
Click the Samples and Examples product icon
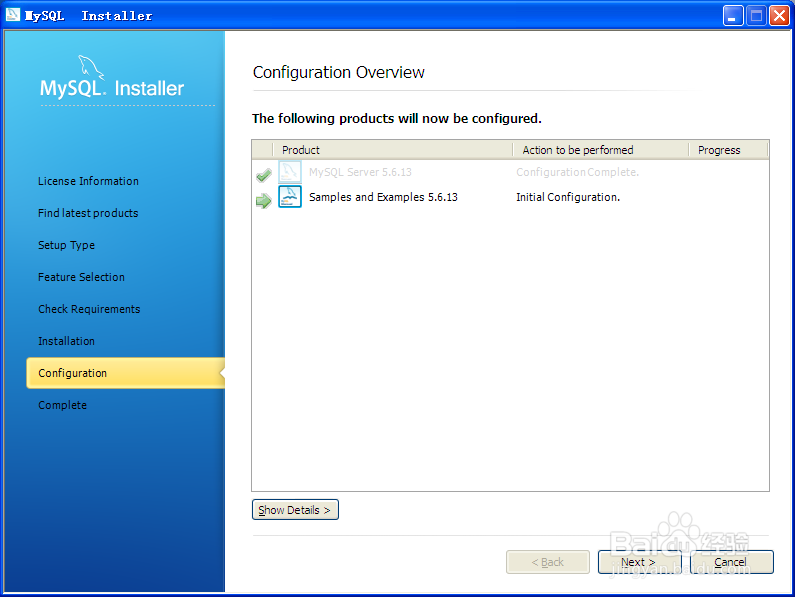point(290,197)
